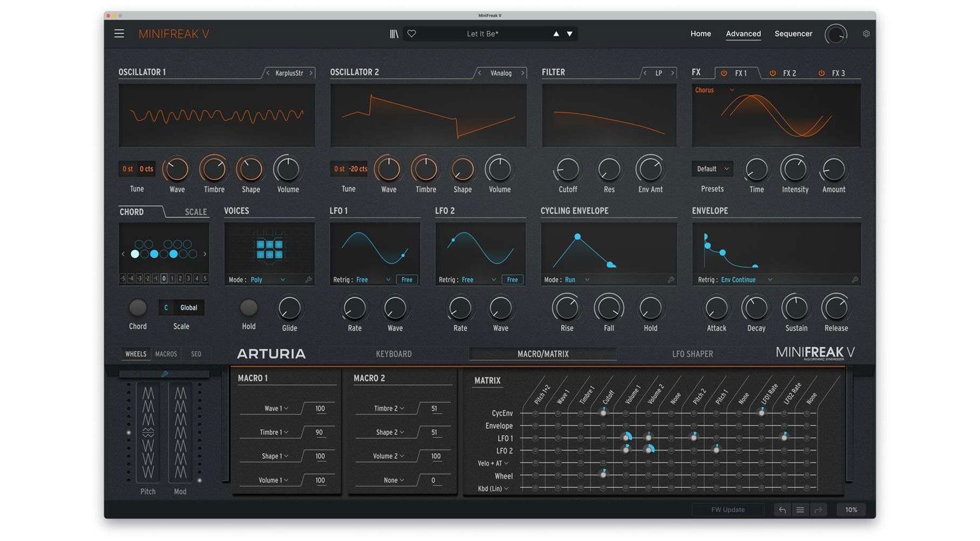Image resolution: width=980 pixels, height=541 pixels.
Task: Click the Voices panel wrench icon
Action: pyautogui.click(x=309, y=280)
